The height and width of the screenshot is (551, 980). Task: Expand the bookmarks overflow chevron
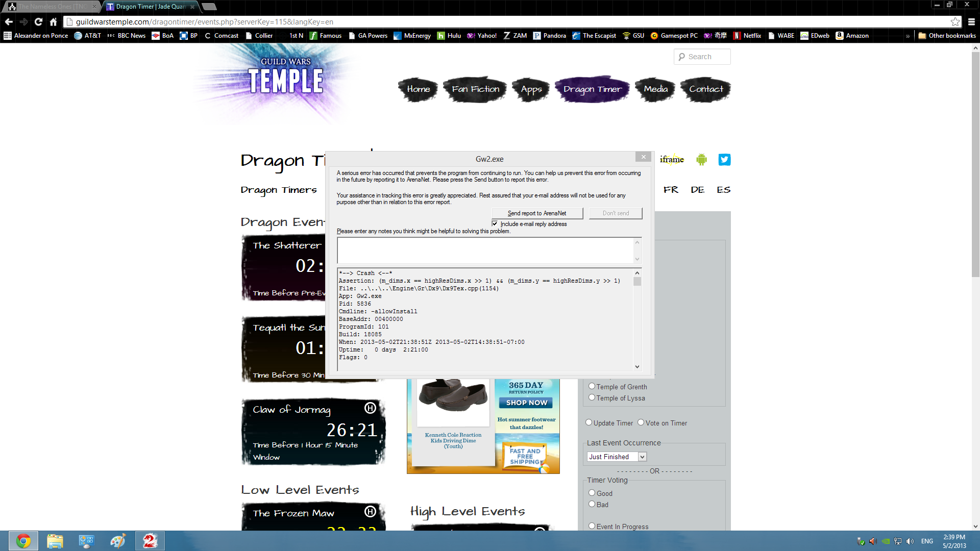click(908, 36)
